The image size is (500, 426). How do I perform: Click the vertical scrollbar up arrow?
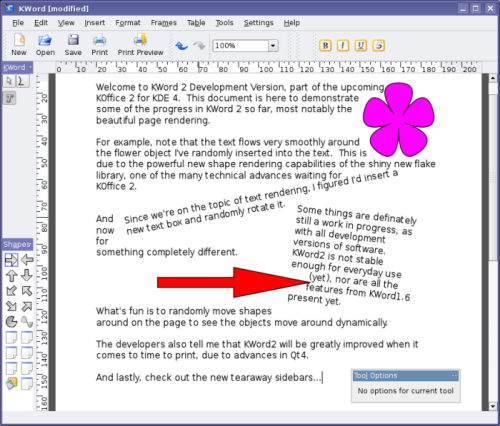click(493, 78)
